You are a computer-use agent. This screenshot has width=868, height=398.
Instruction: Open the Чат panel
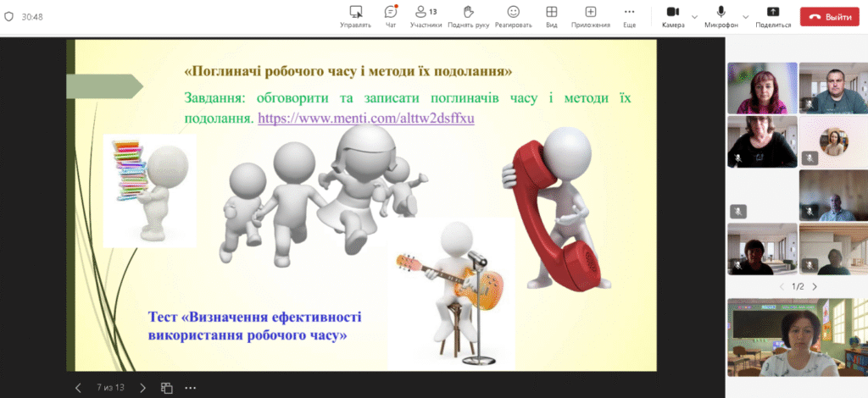coord(391,17)
